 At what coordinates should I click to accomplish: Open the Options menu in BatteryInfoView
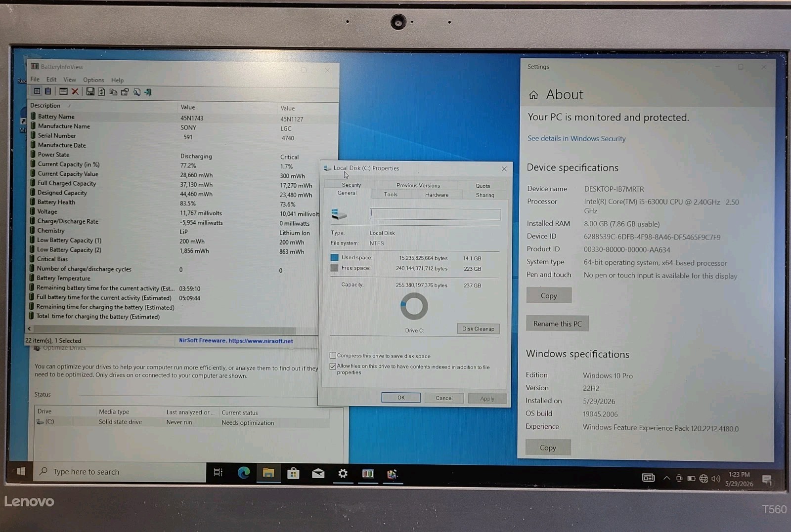(93, 80)
